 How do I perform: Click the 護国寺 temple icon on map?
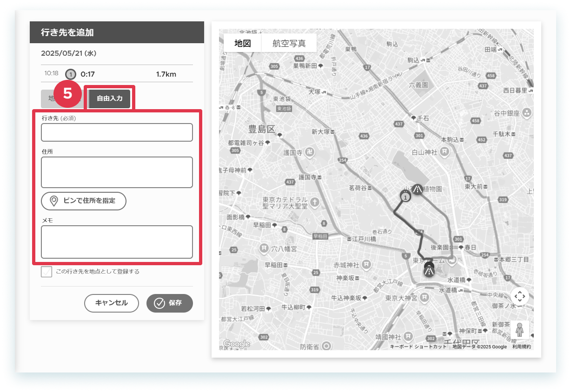point(310,152)
